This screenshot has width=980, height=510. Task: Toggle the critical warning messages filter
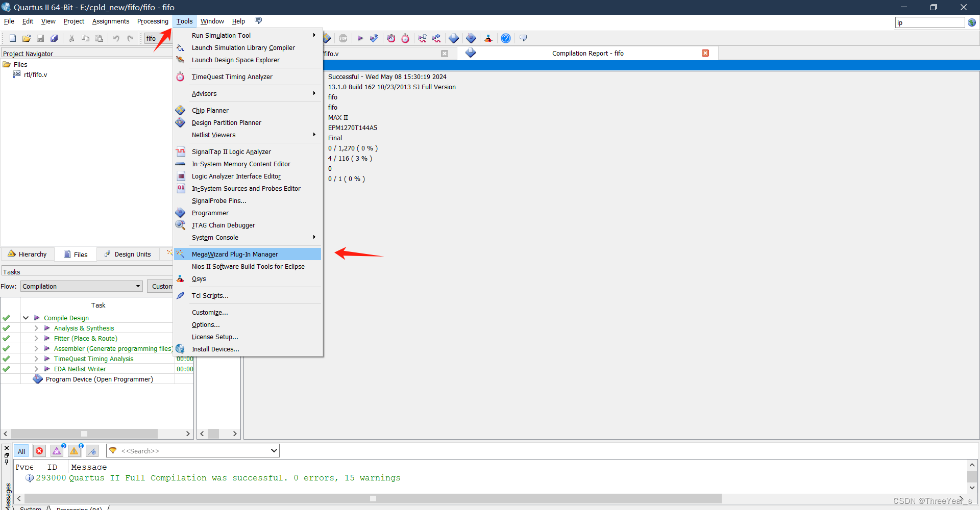pos(57,451)
